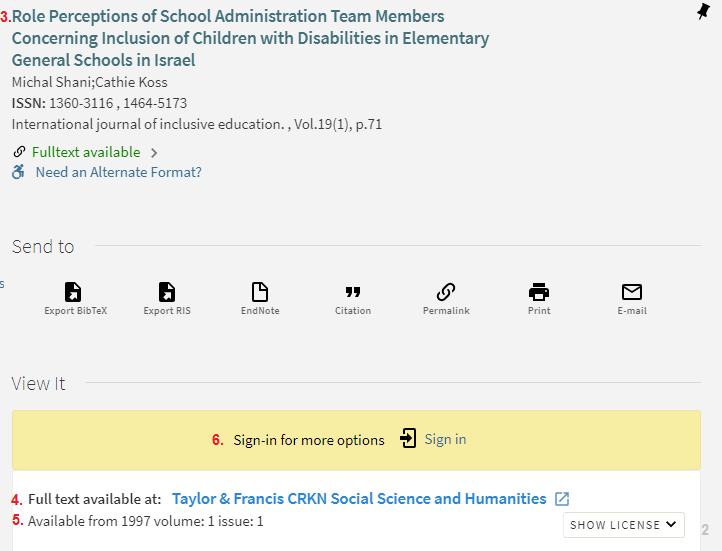This screenshot has width=722, height=551.
Task: Click the sign-in arrow icon
Action: point(408,438)
